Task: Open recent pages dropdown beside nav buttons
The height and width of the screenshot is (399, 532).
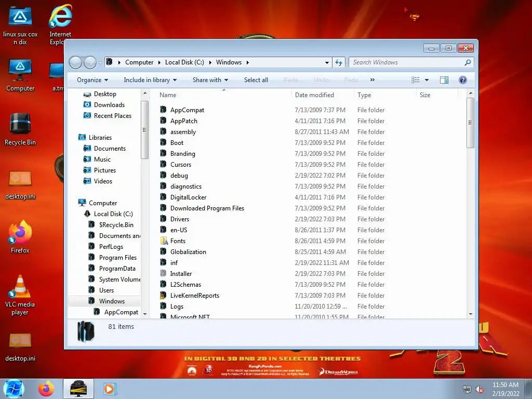Action: (100, 63)
